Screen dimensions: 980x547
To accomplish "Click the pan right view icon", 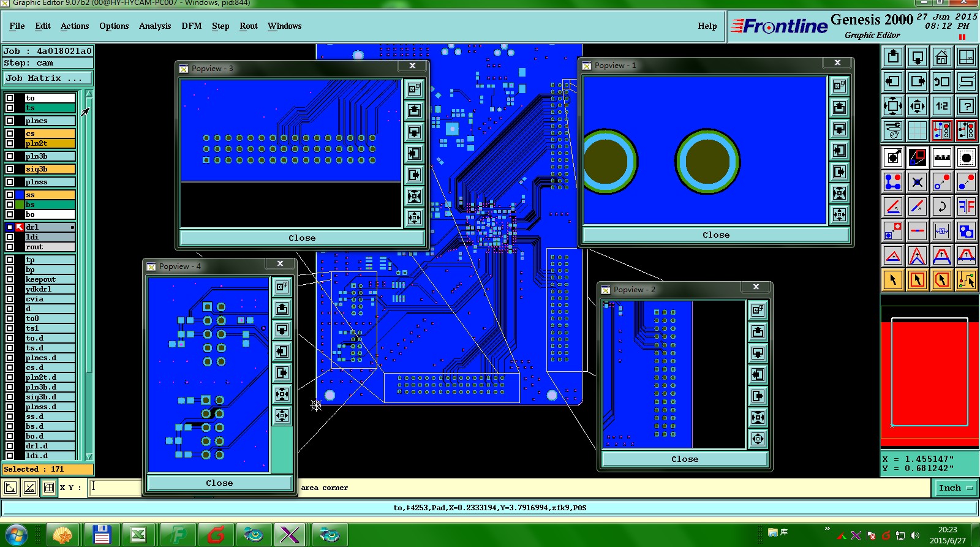I will tap(918, 81).
